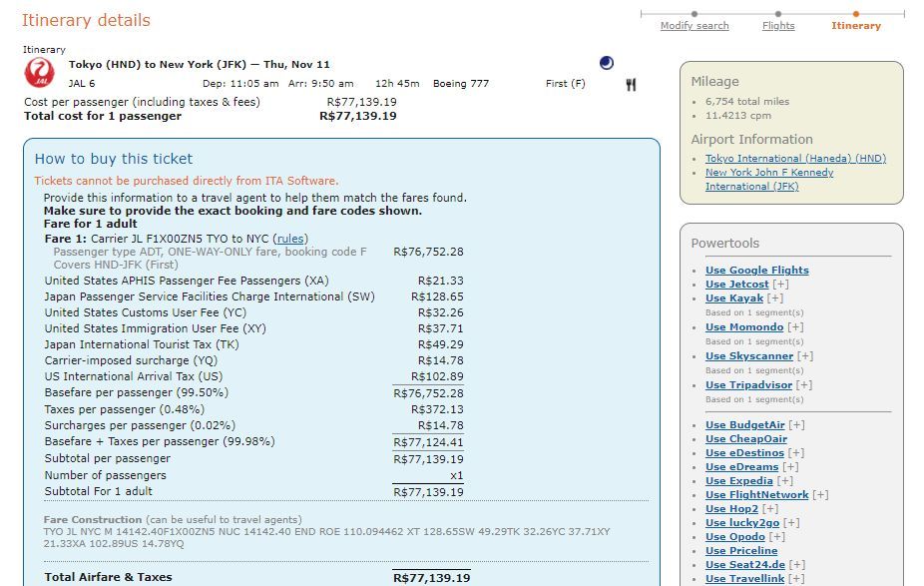Open Use Tripadvisor link

pyautogui.click(x=748, y=385)
